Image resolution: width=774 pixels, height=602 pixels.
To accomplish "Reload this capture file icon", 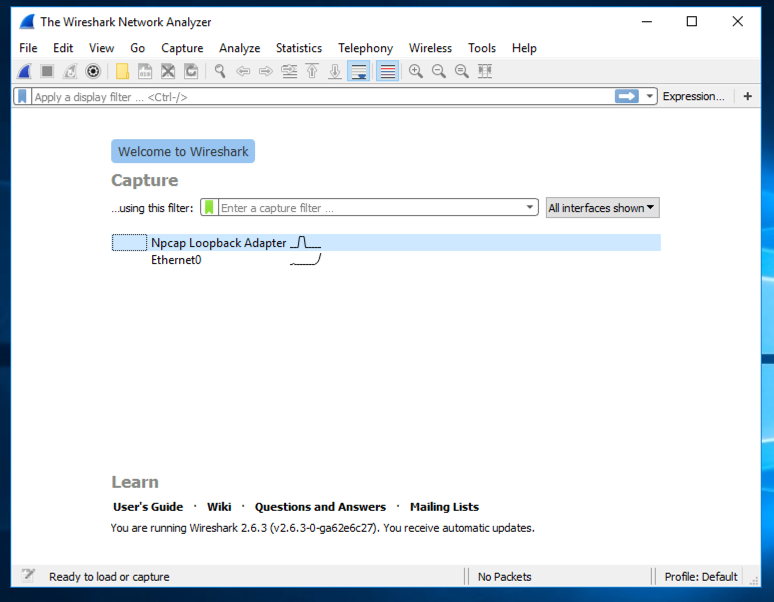I will click(191, 72).
